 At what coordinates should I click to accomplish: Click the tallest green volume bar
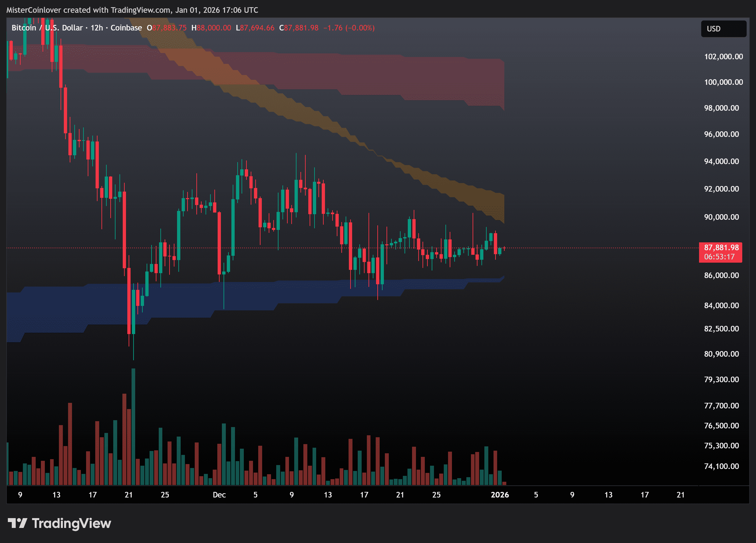(133, 426)
